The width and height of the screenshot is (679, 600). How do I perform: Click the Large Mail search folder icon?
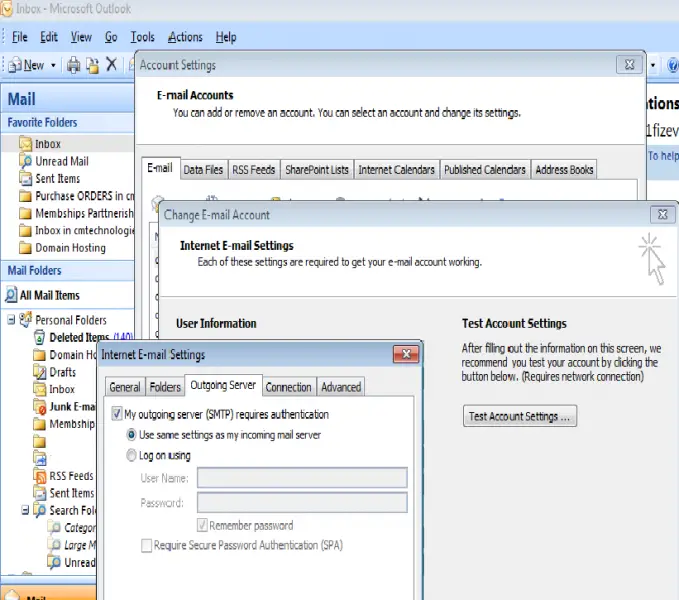pos(54,545)
